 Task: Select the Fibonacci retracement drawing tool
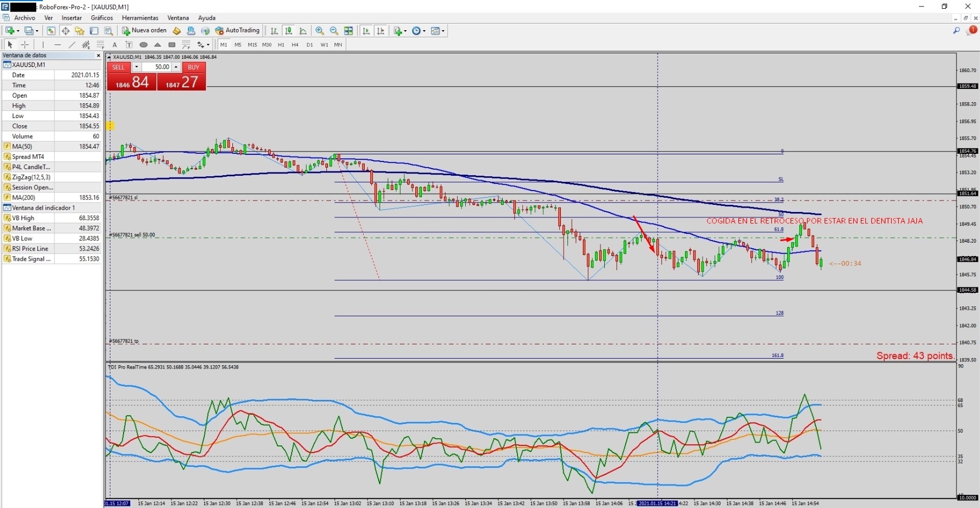click(101, 44)
